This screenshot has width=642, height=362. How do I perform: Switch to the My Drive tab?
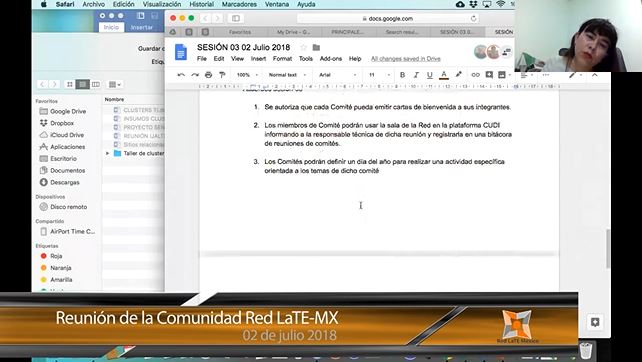(293, 32)
